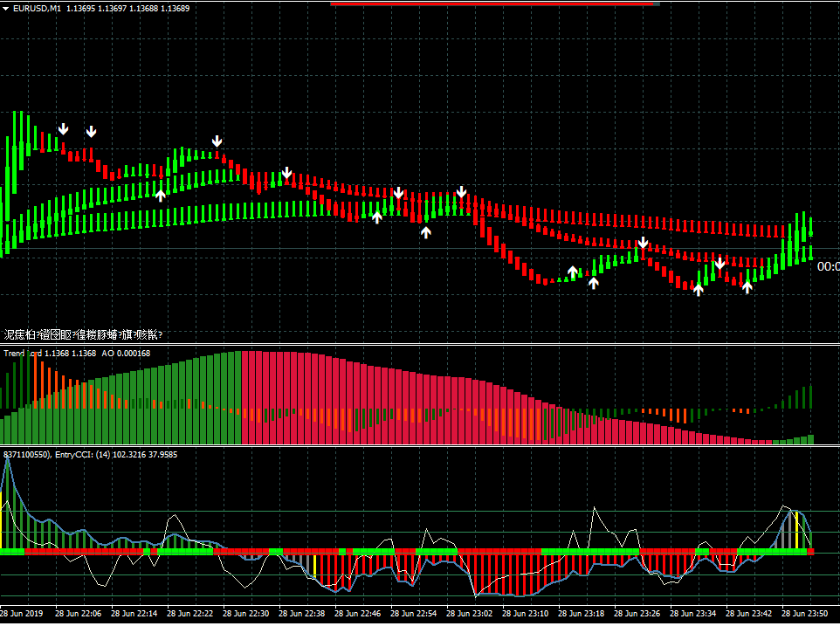Open the EURUSD,M1 chart title triangle
Viewport: 840px width, 626px height.
6,8
